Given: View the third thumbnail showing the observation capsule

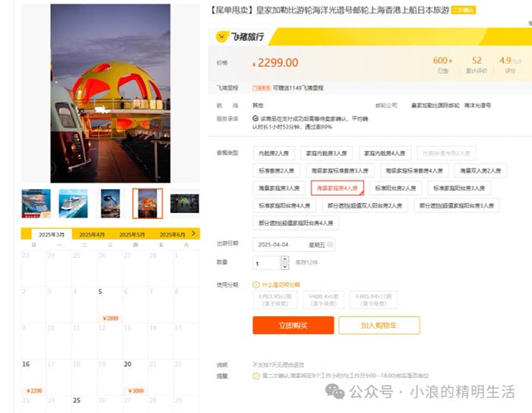Looking at the screenshot, I should click(110, 203).
